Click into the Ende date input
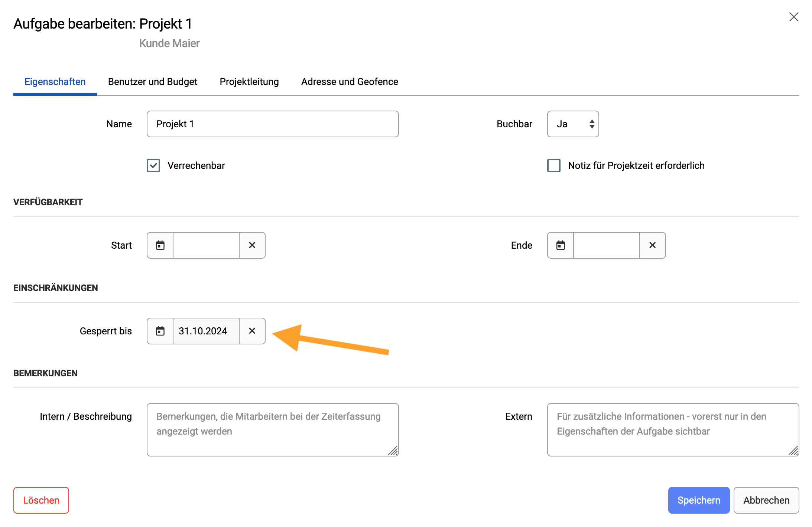 click(x=607, y=245)
